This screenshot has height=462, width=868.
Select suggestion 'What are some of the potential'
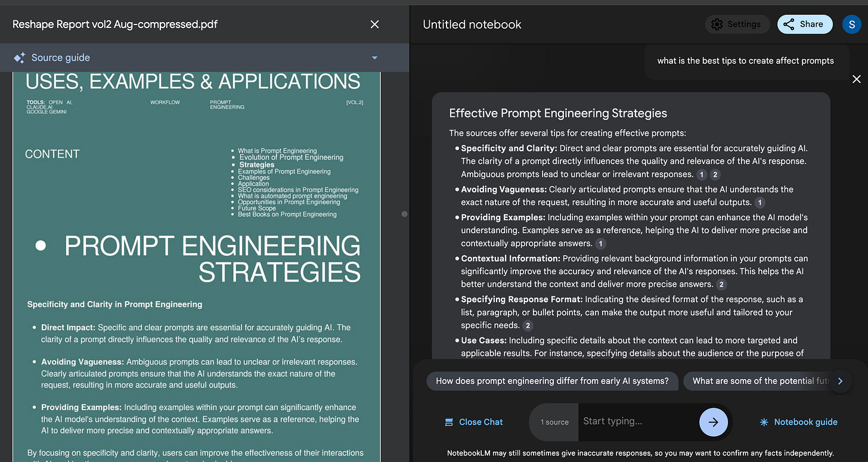point(757,381)
